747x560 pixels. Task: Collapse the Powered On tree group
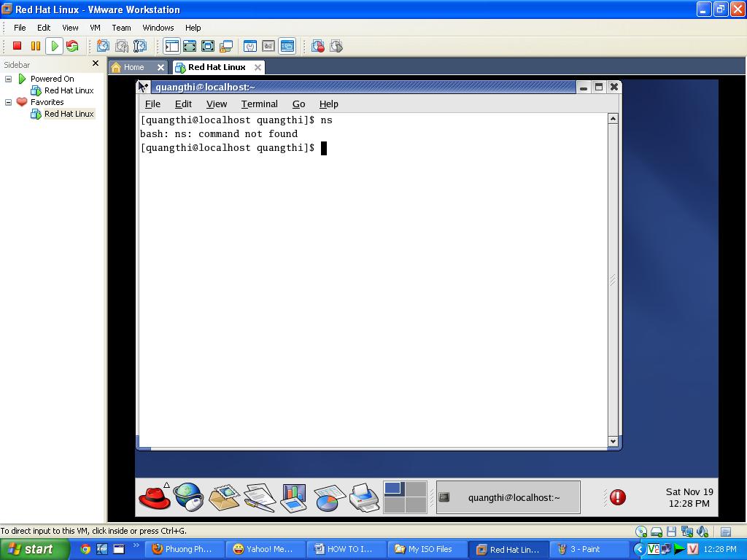(9, 79)
